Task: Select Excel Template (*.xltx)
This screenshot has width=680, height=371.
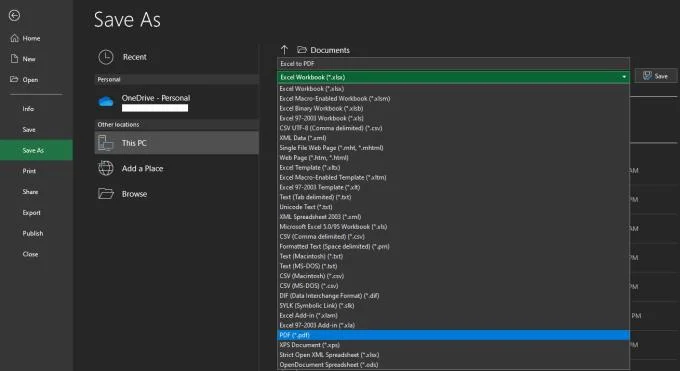Action: [453, 167]
